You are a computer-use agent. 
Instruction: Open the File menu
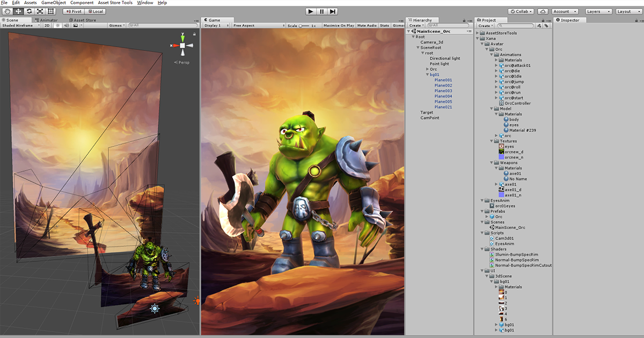pyautogui.click(x=4, y=3)
